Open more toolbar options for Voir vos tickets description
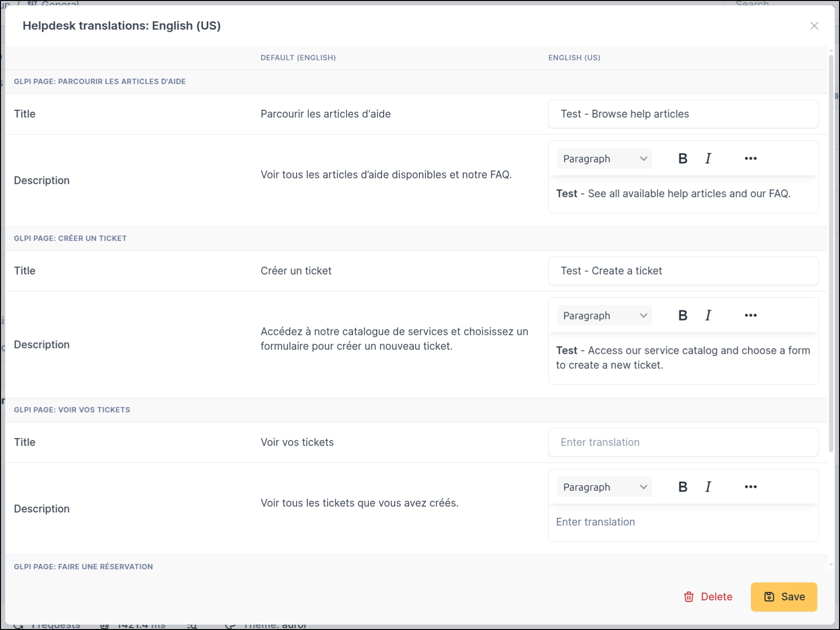Image resolution: width=840 pixels, height=630 pixels. pyautogui.click(x=750, y=487)
